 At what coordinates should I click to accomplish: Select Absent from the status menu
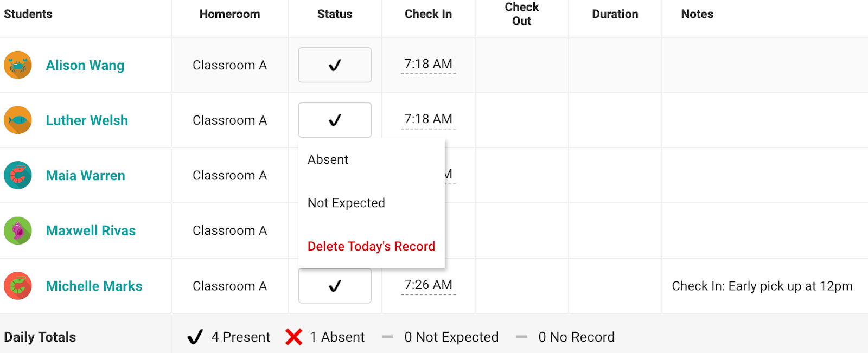(x=328, y=159)
